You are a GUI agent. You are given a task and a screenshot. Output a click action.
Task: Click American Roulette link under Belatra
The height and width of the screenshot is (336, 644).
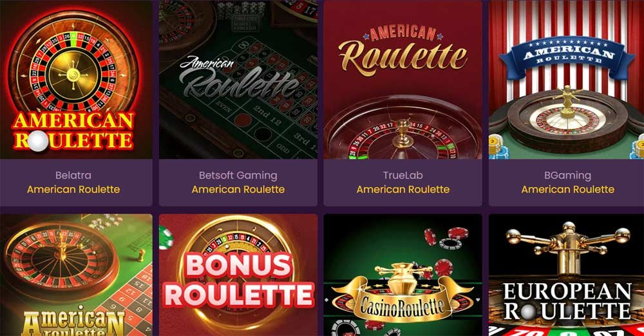pos(73,190)
